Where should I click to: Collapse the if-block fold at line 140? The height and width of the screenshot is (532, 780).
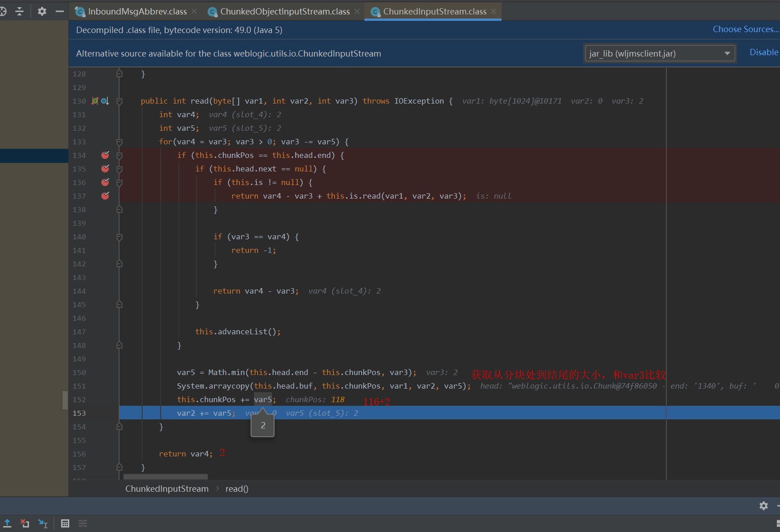point(120,237)
